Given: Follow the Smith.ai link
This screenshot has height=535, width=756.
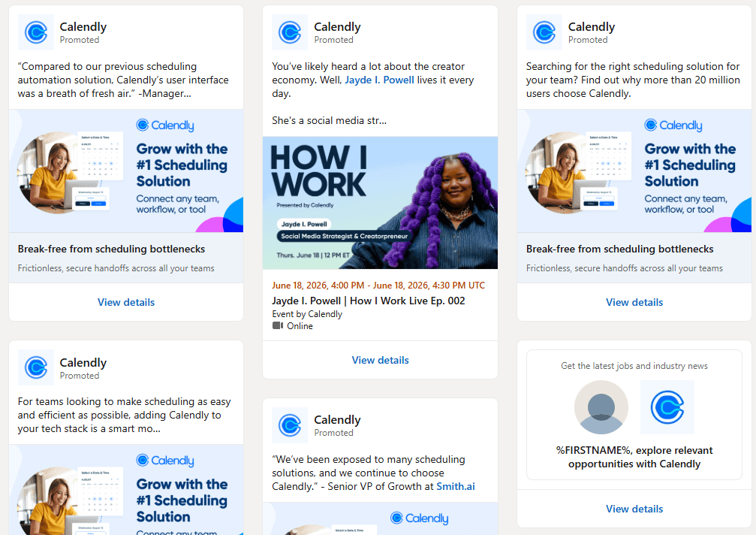Looking at the screenshot, I should click(x=456, y=486).
